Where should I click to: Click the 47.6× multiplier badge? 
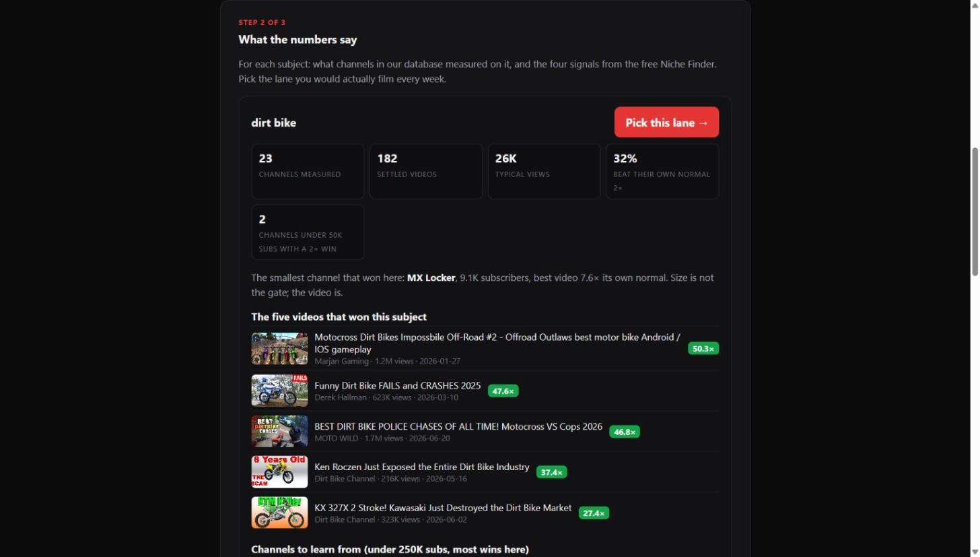pos(503,391)
